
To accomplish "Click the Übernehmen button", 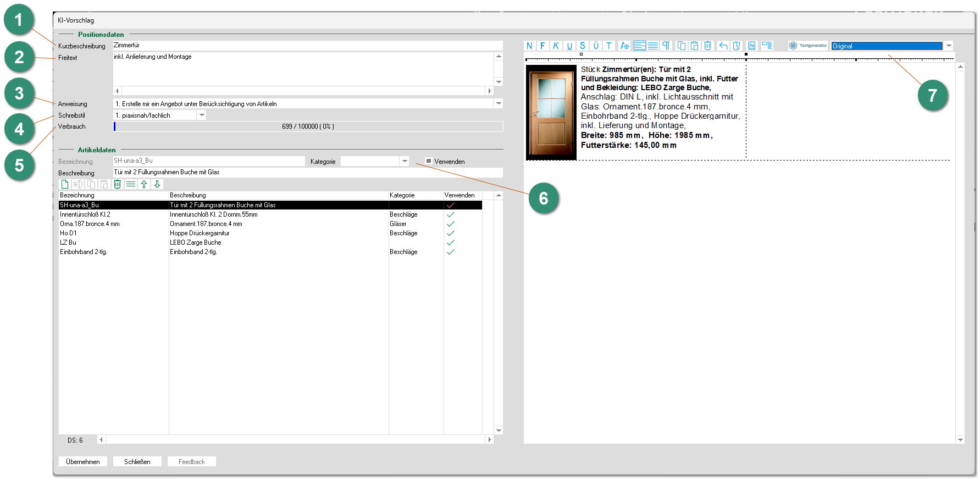I will point(83,462).
